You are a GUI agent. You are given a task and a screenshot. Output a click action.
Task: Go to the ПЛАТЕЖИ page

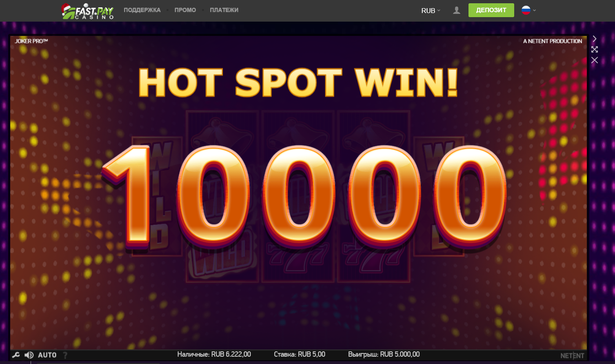(x=224, y=10)
